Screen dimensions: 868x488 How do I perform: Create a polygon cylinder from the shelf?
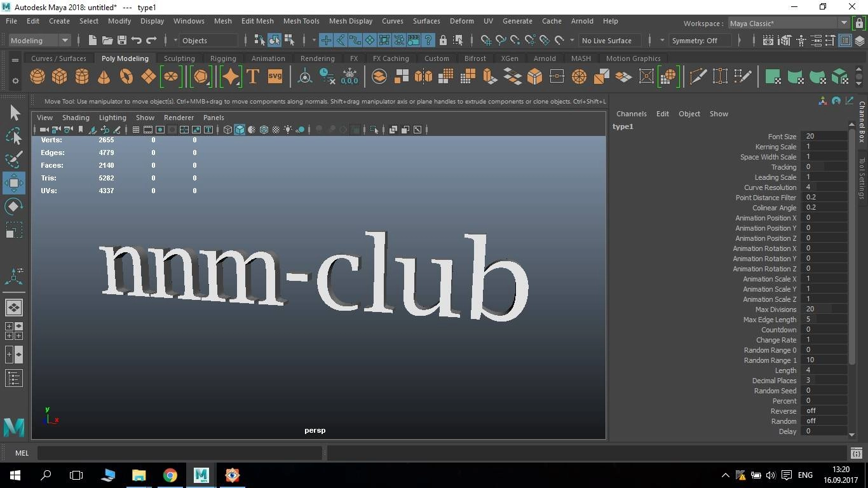(x=82, y=77)
